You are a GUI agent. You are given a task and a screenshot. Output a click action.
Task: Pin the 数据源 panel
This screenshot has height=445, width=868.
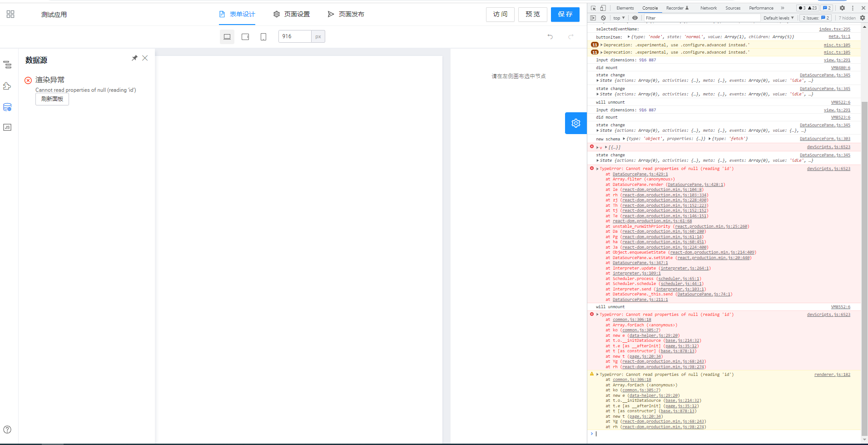[134, 58]
